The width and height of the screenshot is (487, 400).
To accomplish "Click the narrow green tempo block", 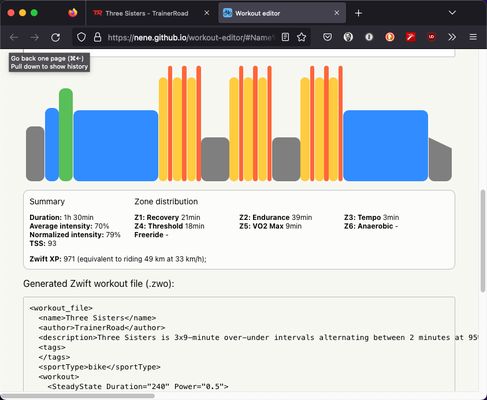I will pos(66,135).
